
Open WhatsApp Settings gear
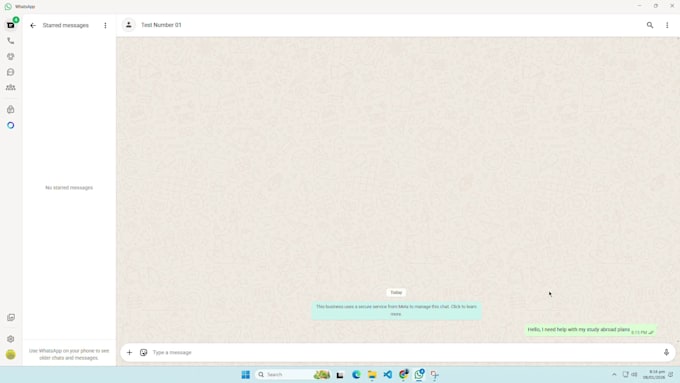click(x=10, y=339)
